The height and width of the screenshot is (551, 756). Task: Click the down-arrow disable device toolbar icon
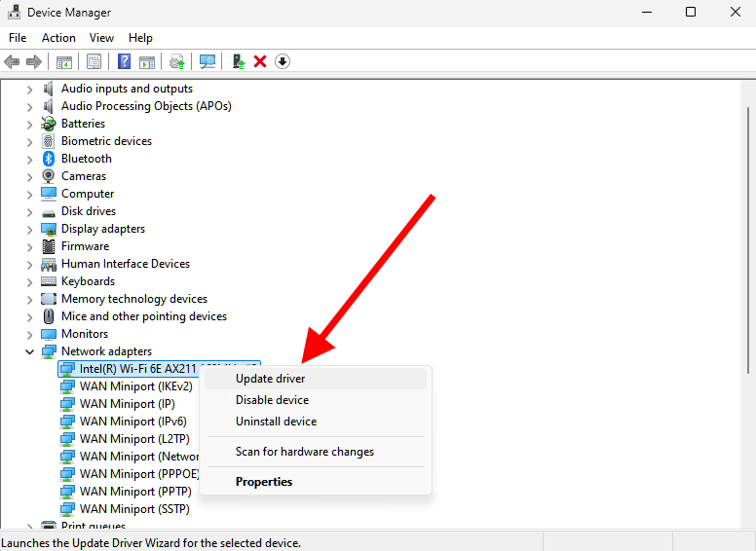(283, 61)
